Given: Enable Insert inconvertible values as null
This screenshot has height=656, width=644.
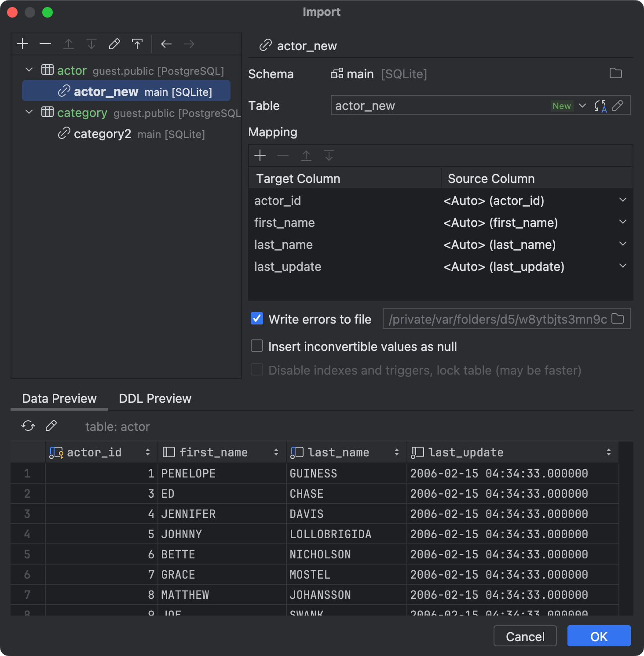Looking at the screenshot, I should (x=256, y=346).
